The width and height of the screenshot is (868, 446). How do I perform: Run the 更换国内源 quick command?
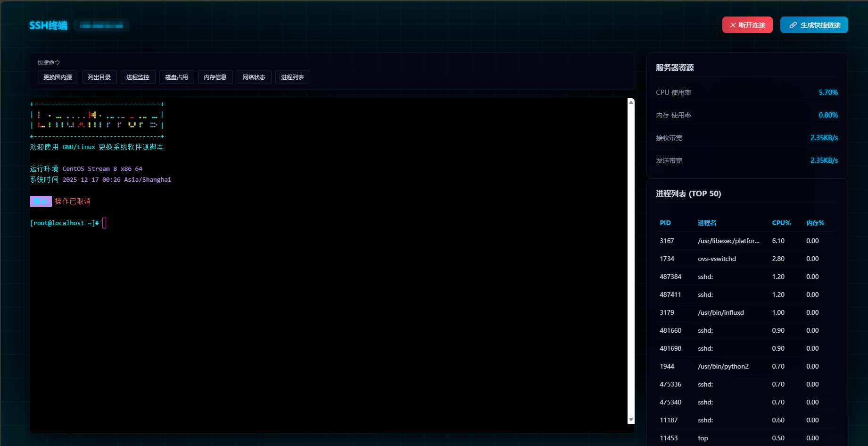pos(58,77)
